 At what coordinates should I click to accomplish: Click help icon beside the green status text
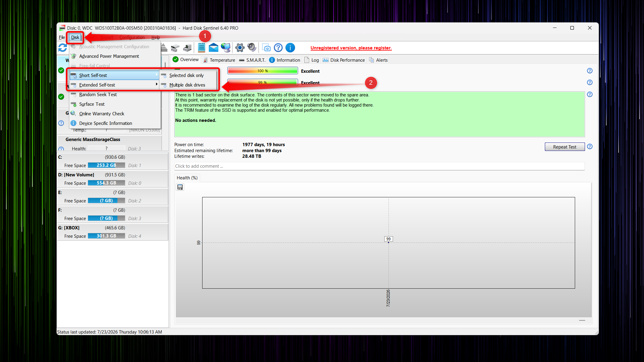pyautogui.click(x=590, y=94)
